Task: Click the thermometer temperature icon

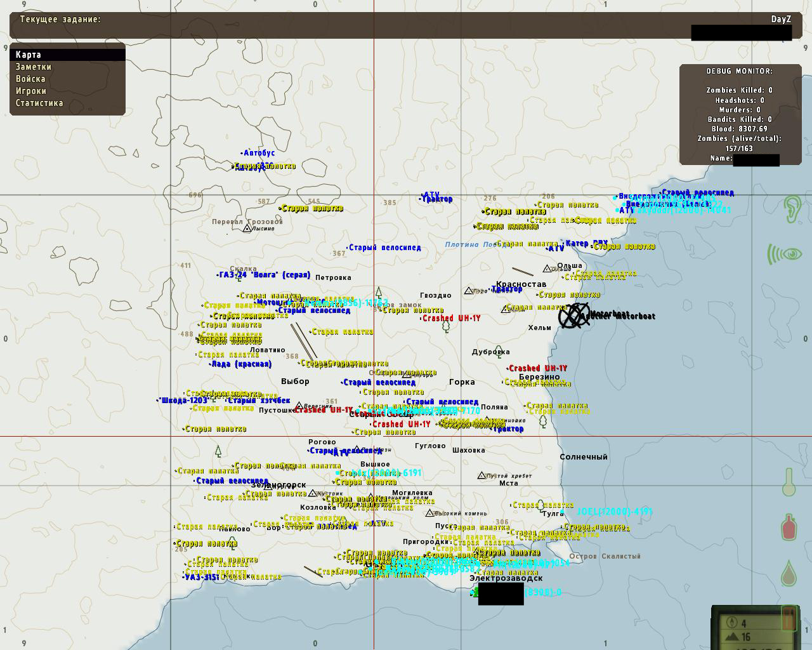Action: [788, 482]
